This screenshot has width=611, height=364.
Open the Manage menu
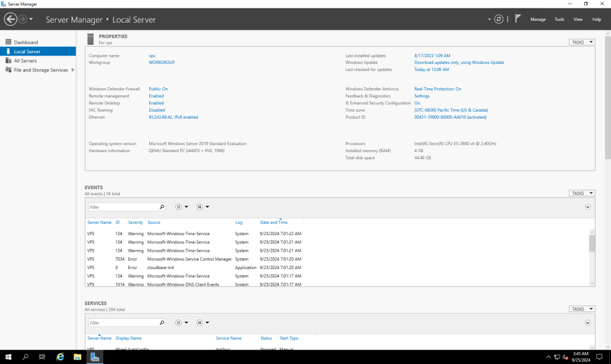click(x=538, y=19)
